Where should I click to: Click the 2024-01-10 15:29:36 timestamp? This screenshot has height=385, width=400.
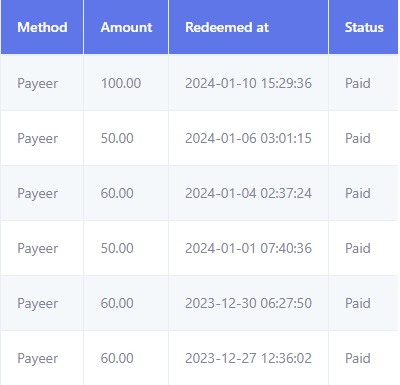(248, 83)
